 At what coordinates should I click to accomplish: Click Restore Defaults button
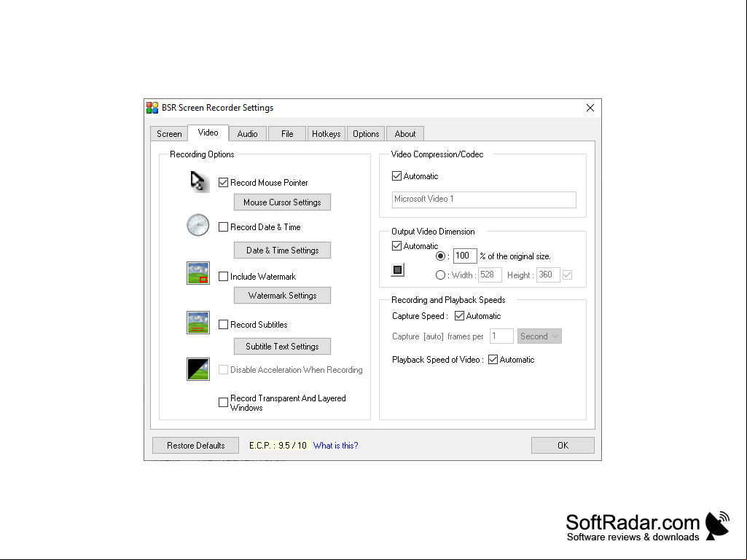pyautogui.click(x=196, y=445)
